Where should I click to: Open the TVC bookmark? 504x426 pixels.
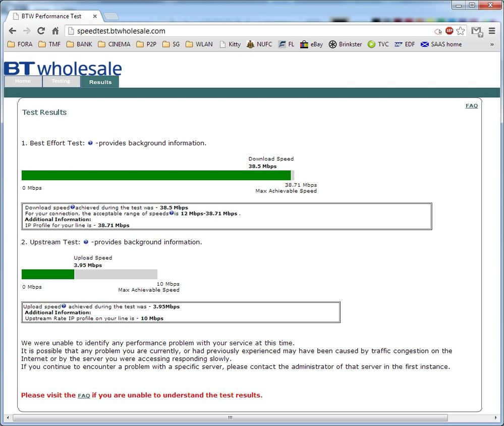point(378,44)
